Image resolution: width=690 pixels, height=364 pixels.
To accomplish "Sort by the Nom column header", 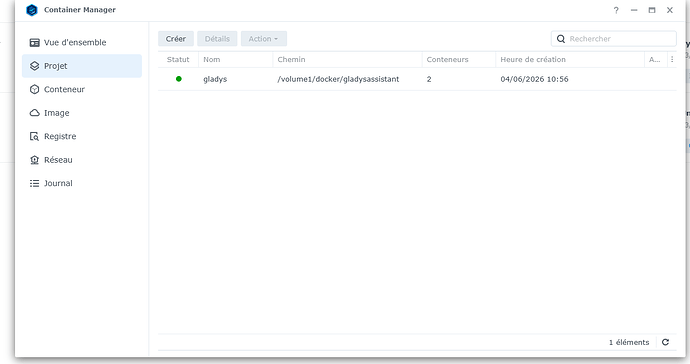I will coord(235,59).
